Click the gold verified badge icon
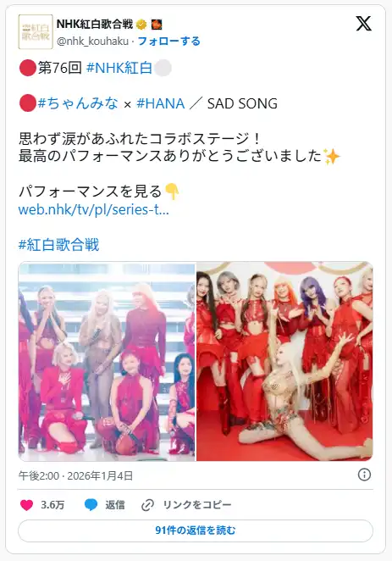This screenshot has width=392, height=561. click(x=142, y=25)
